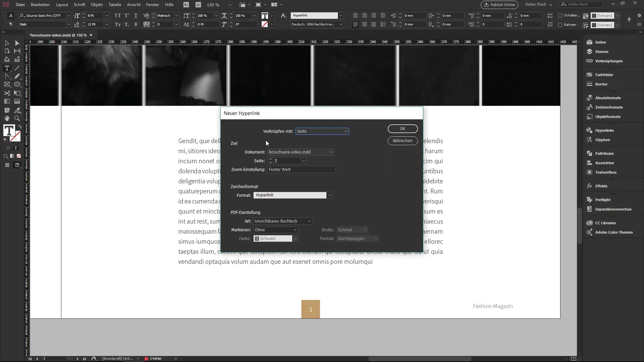Select the Selection tool arrow
Viewport: 644px width, 362px height.
pos(7,43)
